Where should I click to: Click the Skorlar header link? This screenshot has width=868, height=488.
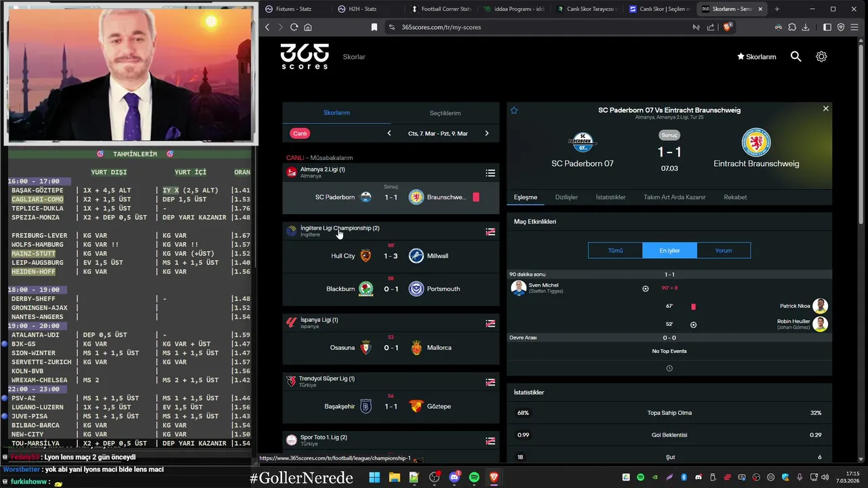coord(354,57)
